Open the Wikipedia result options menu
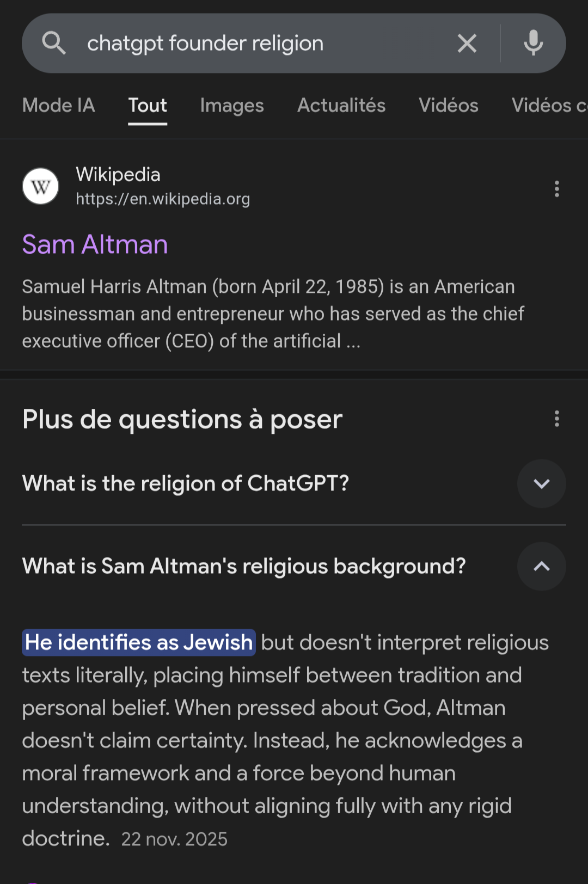Image resolution: width=588 pixels, height=884 pixels. click(556, 189)
